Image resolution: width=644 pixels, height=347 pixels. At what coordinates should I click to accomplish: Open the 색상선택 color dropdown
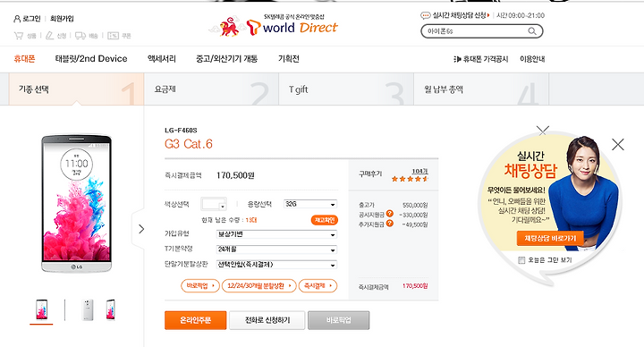[x=214, y=204]
